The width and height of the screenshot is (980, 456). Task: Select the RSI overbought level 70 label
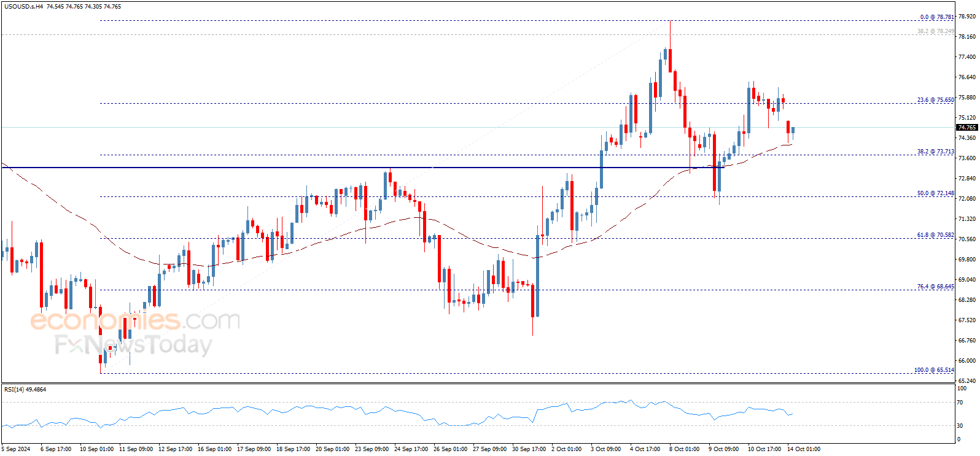(x=960, y=403)
